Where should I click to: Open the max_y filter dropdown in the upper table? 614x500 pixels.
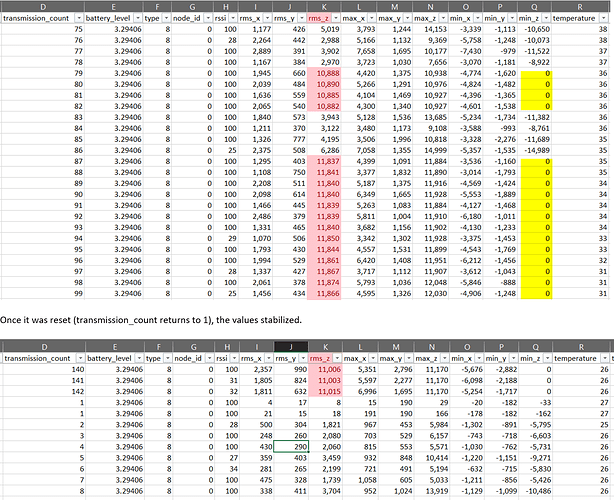click(x=407, y=18)
